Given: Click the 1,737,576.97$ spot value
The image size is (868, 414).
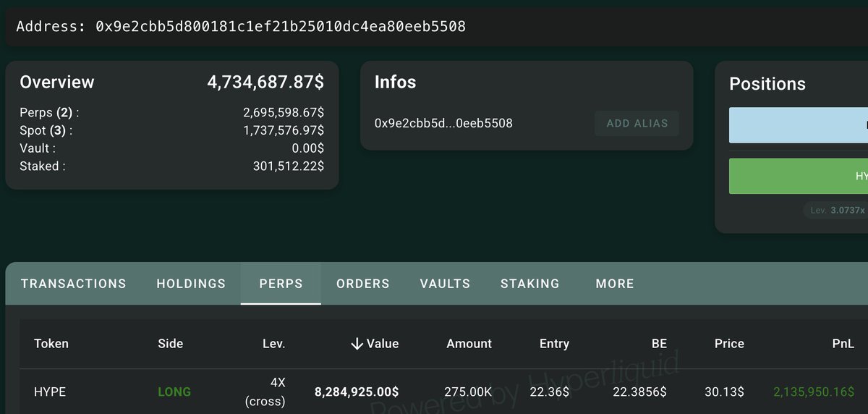Looking at the screenshot, I should pyautogui.click(x=284, y=131).
